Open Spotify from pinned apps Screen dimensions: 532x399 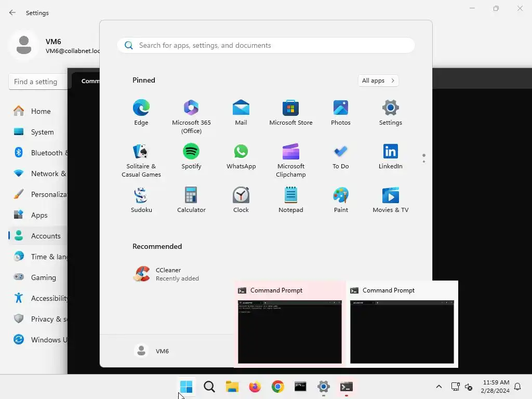point(191,156)
